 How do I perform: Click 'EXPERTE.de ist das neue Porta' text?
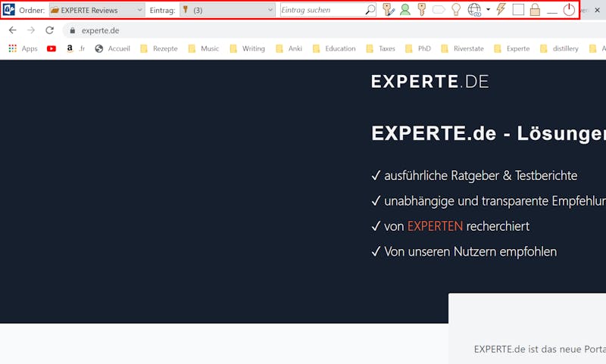pyautogui.click(x=540, y=349)
